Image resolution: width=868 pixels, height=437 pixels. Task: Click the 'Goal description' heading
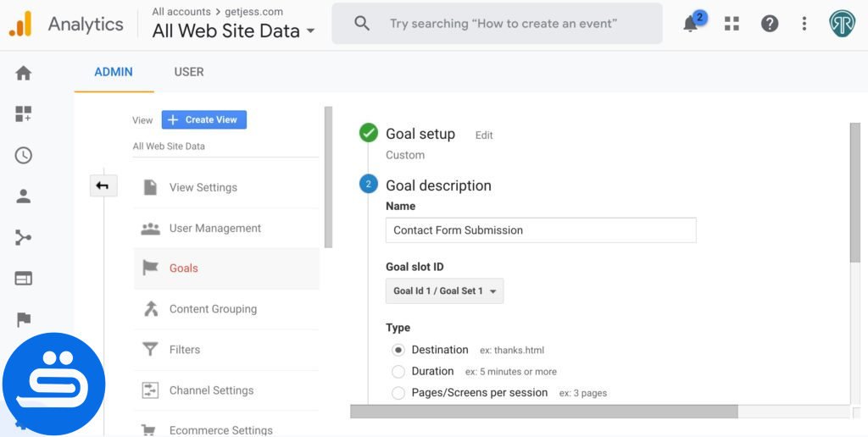(x=438, y=185)
